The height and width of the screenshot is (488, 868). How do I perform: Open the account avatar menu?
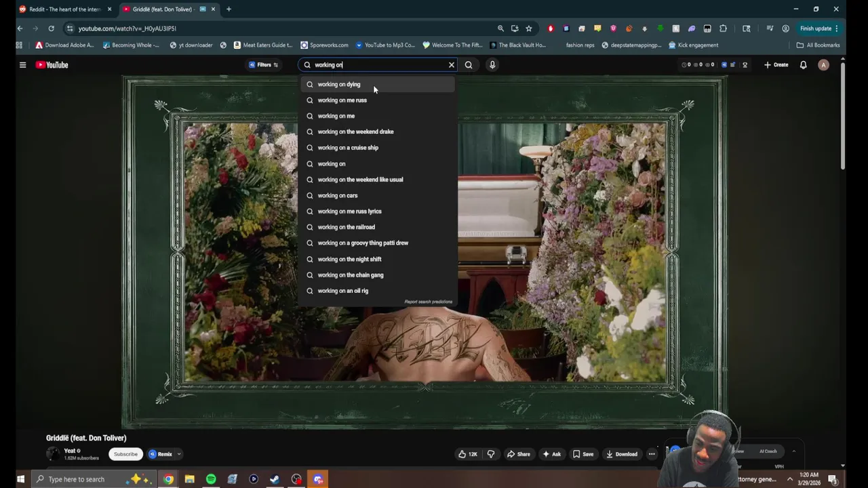[x=823, y=65]
